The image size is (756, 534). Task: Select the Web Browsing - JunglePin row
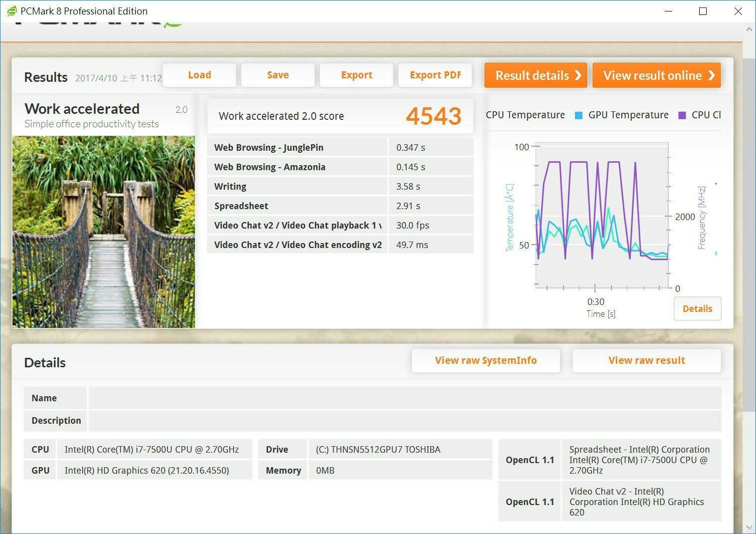tap(340, 147)
